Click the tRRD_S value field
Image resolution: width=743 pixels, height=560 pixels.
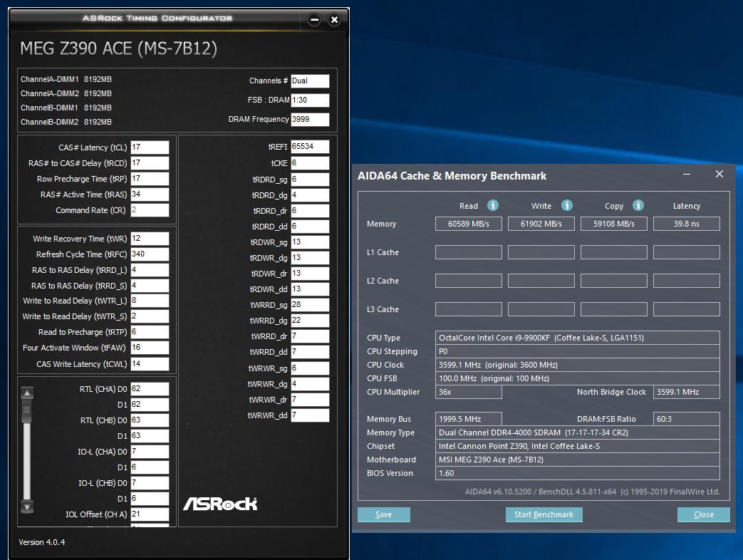click(x=150, y=285)
